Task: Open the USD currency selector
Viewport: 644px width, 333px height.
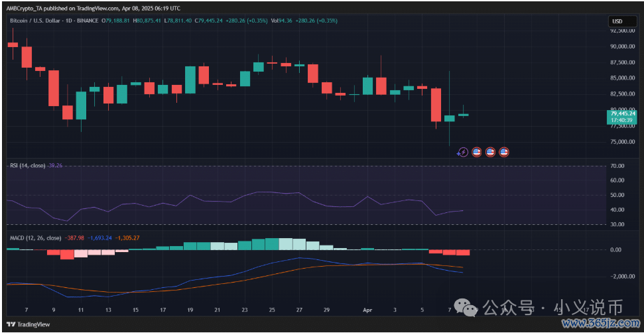Action: point(617,21)
